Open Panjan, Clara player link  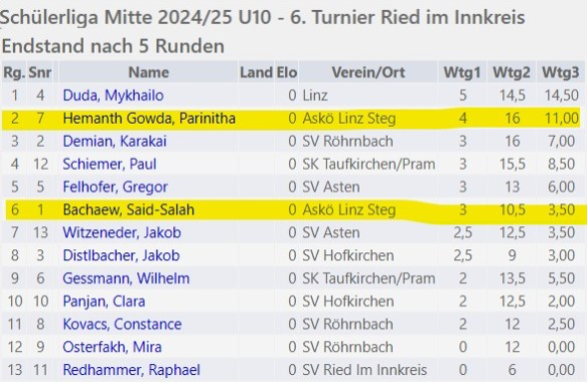coord(104,301)
